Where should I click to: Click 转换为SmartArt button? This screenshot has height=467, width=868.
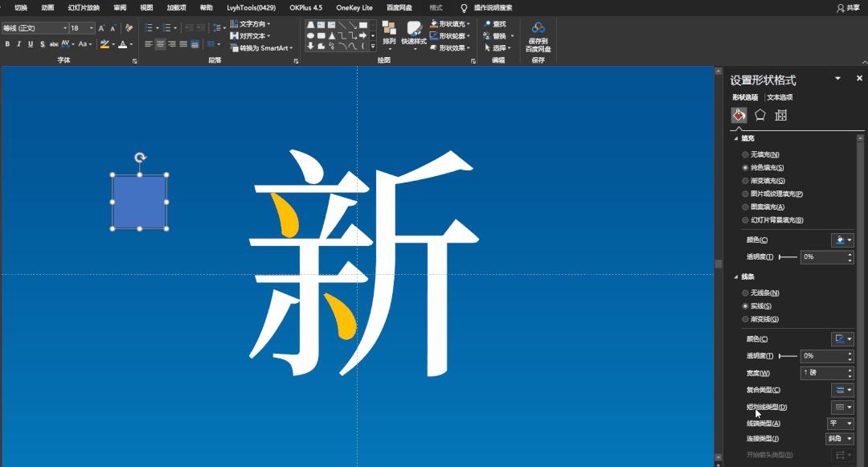pos(261,47)
